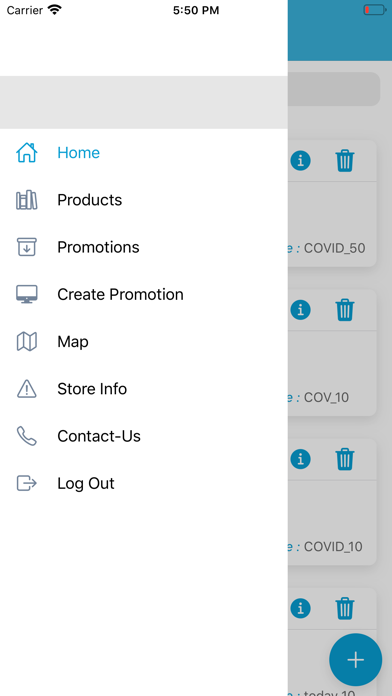Tap the 5:50 PM clock
This screenshot has width=392, height=696.
(x=196, y=10)
